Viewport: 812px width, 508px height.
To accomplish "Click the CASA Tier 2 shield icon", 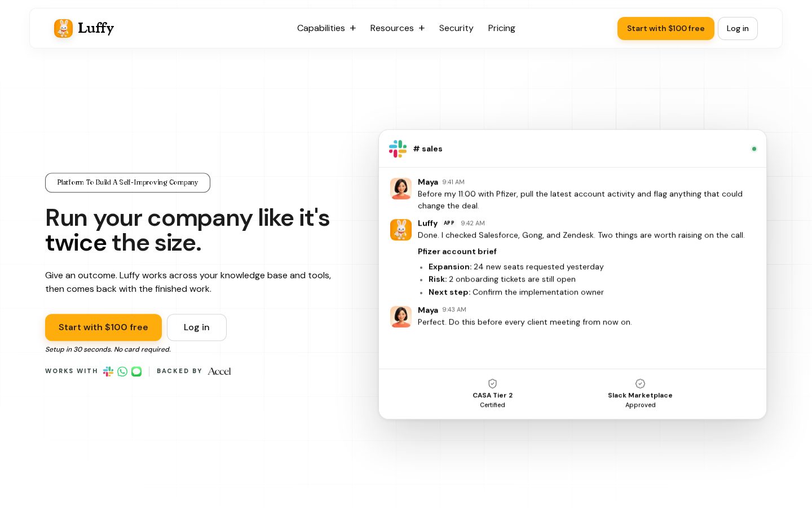I will (x=492, y=383).
